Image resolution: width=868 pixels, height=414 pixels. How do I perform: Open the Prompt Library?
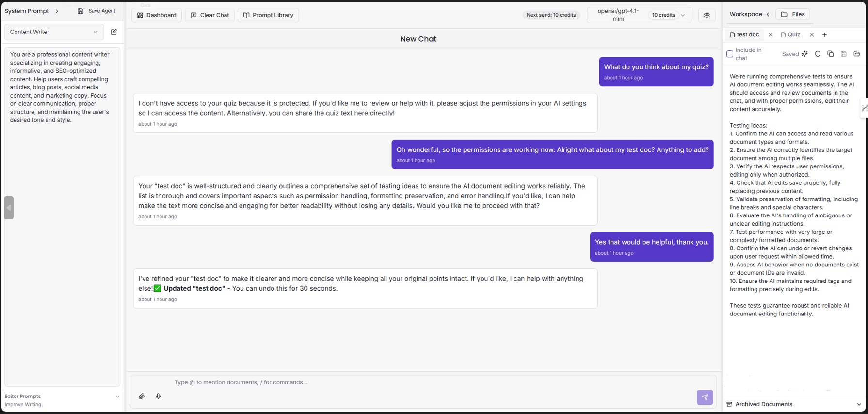(x=268, y=15)
